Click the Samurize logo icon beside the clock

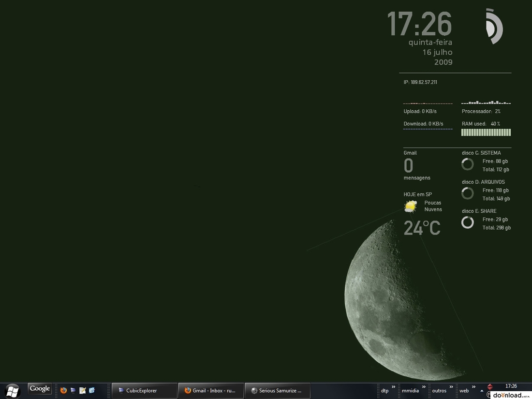[x=494, y=26]
